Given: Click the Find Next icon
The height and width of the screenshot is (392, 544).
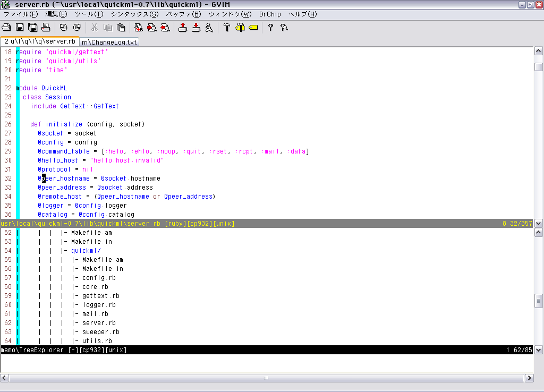Looking at the screenshot, I should (151, 28).
